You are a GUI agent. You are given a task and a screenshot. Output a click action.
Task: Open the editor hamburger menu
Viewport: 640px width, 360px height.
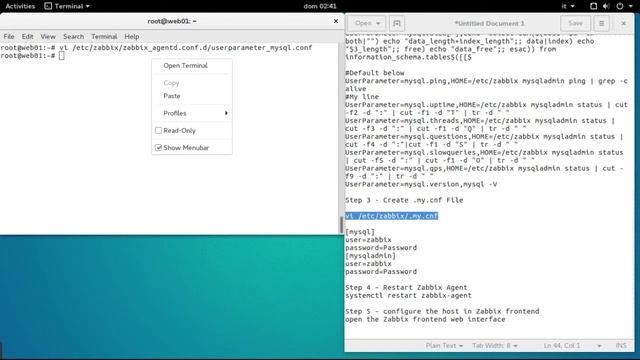click(x=601, y=23)
